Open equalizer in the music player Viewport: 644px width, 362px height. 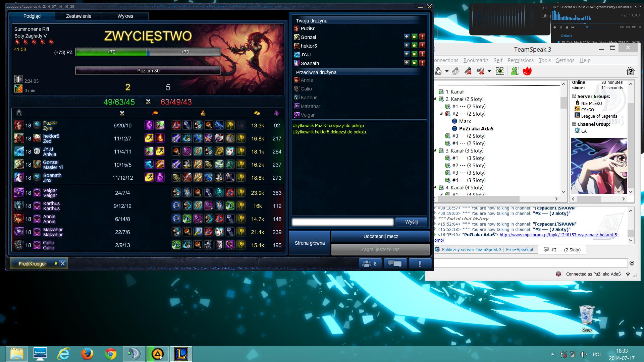(x=634, y=27)
